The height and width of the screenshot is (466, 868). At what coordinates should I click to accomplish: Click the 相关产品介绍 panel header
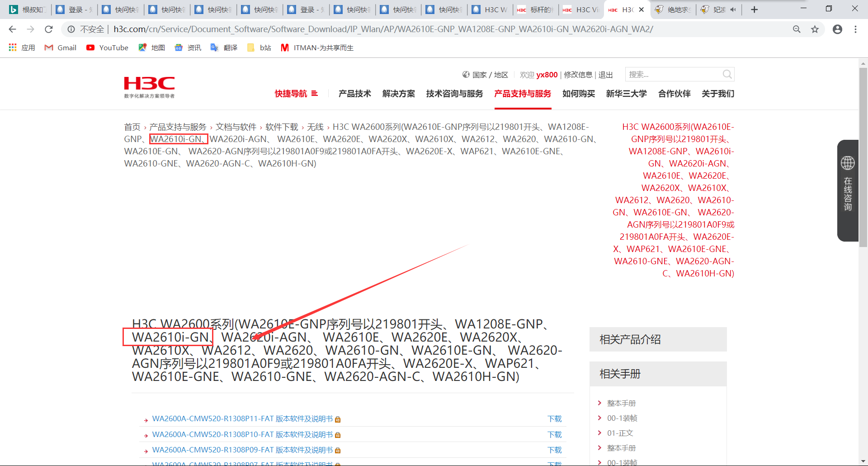click(658, 339)
